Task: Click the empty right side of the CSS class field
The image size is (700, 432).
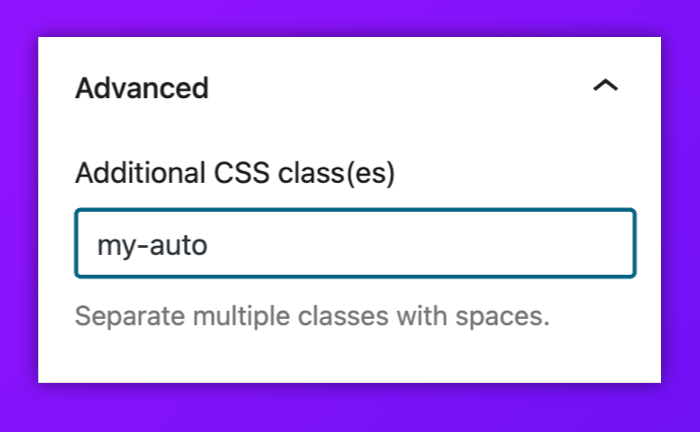Action: [446, 244]
